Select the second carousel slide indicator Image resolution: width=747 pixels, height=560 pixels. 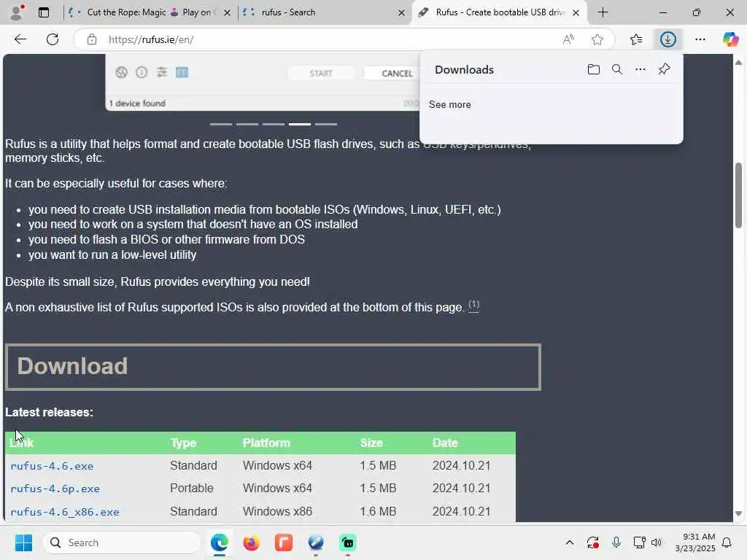point(247,124)
